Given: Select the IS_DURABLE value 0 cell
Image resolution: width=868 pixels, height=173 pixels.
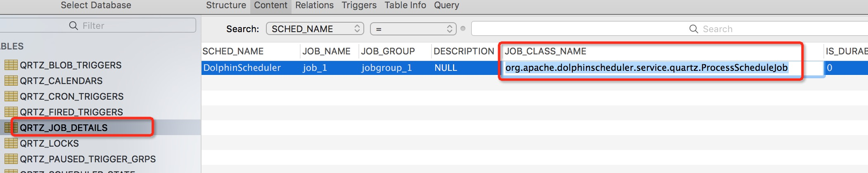Looking at the screenshot, I should tap(847, 68).
